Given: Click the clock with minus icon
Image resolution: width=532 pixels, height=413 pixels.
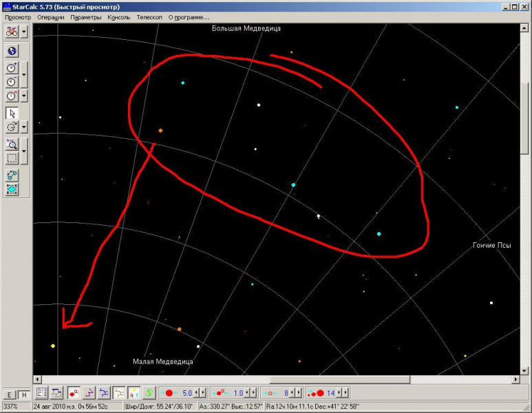Looking at the screenshot, I should 12,82.
